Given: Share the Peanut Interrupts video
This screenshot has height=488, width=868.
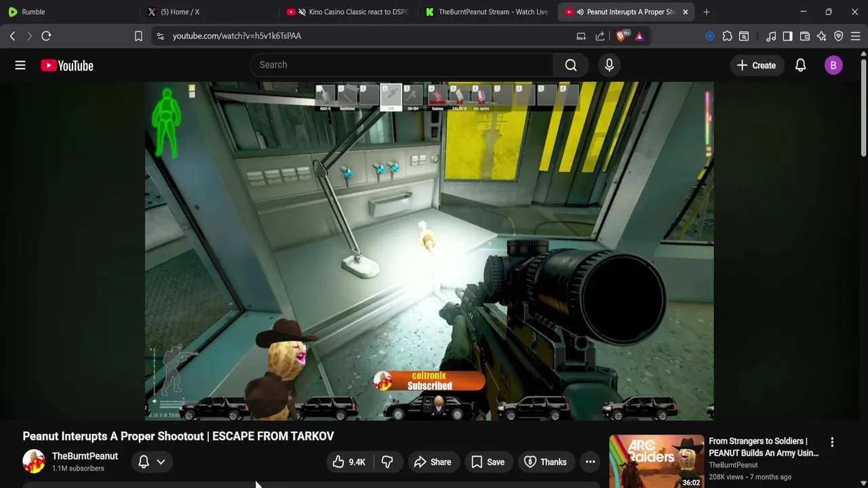Looking at the screenshot, I should [433, 462].
